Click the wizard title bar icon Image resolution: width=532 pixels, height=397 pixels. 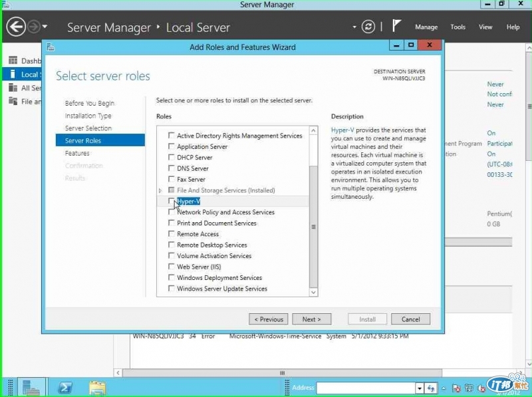pos(51,47)
